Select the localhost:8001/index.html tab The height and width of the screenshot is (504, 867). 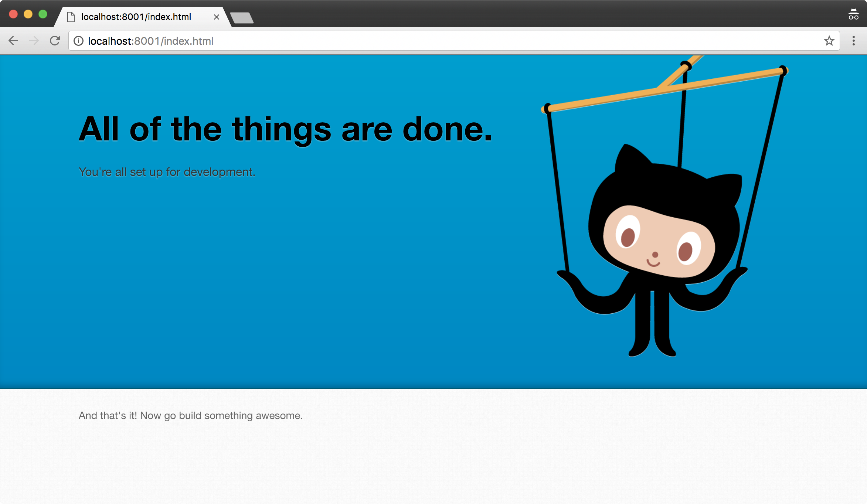[143, 17]
